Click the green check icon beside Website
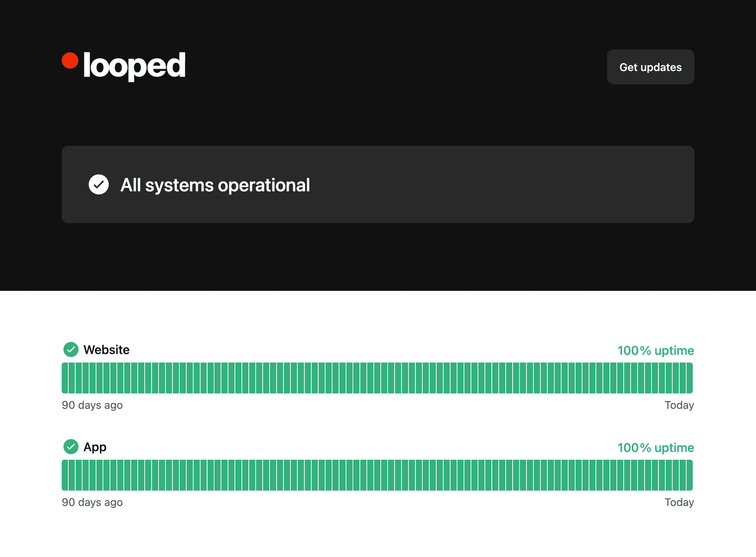The image size is (756, 557). pos(71,350)
